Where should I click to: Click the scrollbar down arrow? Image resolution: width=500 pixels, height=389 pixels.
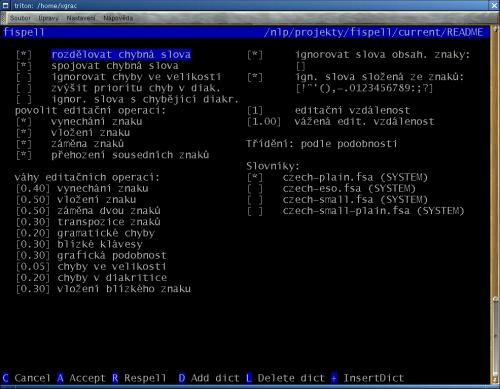pyautogui.click(x=495, y=380)
